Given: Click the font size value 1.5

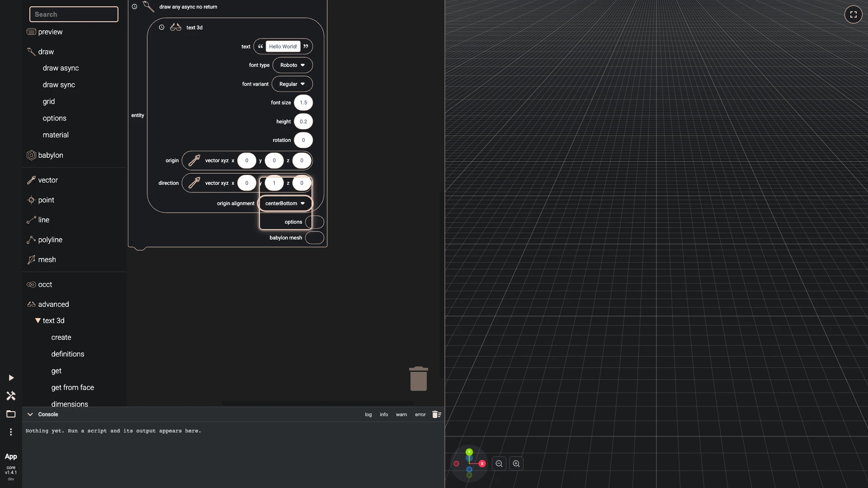Looking at the screenshot, I should [303, 103].
